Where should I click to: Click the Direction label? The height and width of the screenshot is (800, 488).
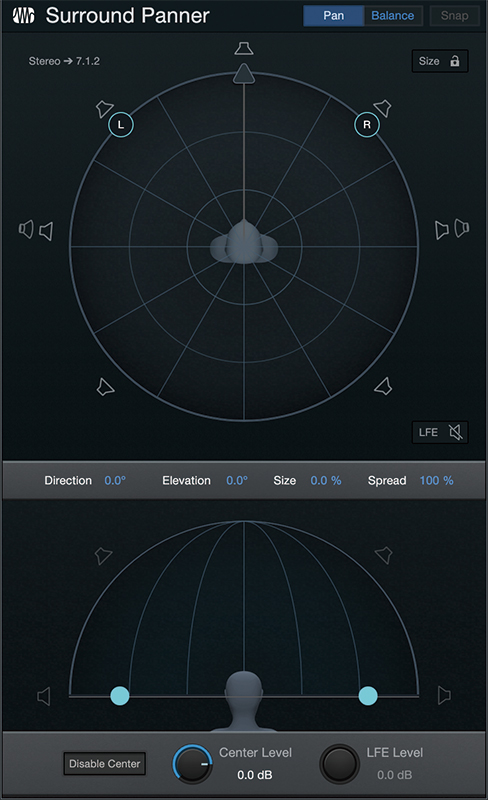(x=68, y=481)
